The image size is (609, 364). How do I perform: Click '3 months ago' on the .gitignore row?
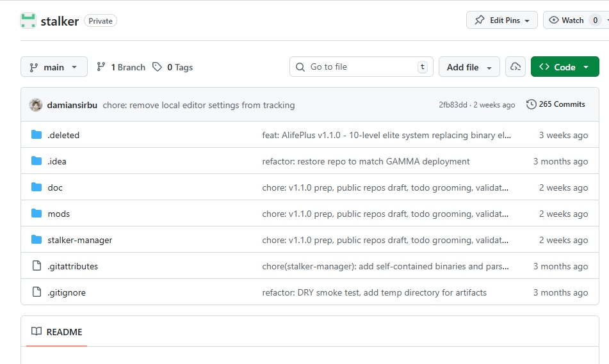point(560,292)
